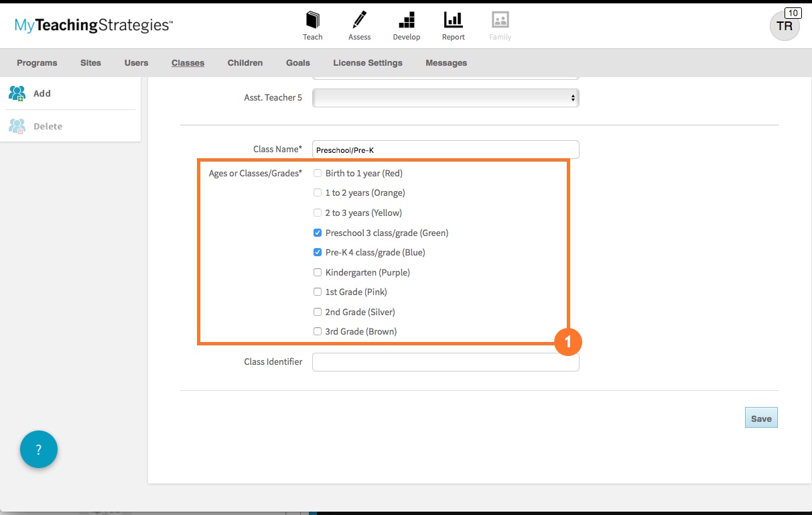
Task: Uncheck Preschool 3 class/grade (Green)
Action: pos(318,233)
